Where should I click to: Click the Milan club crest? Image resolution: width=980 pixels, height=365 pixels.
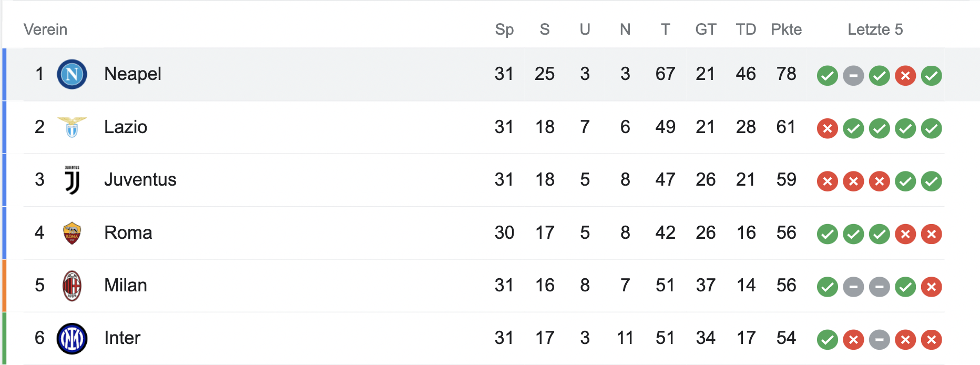click(72, 286)
